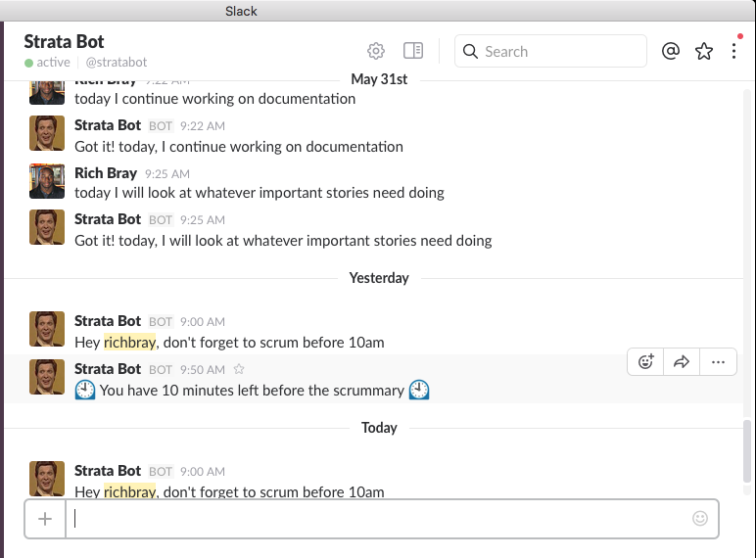Show starred items star icon in header
The image size is (756, 558).
(x=704, y=51)
